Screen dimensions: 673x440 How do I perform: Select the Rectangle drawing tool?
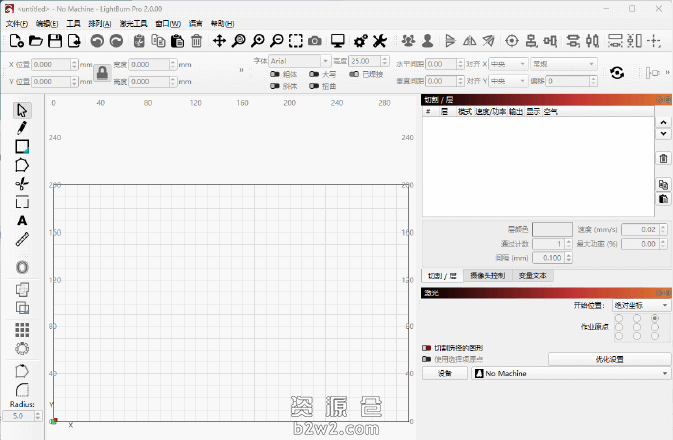tap(22, 146)
